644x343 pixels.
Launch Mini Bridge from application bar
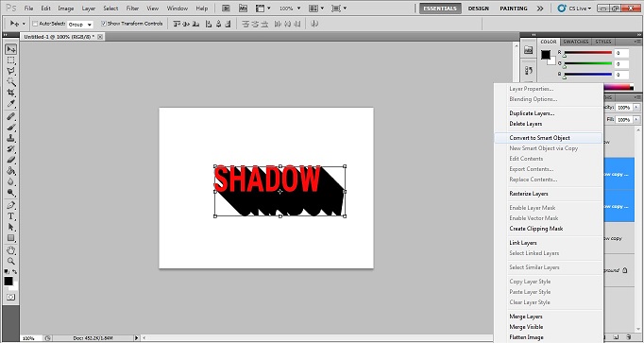click(x=243, y=9)
